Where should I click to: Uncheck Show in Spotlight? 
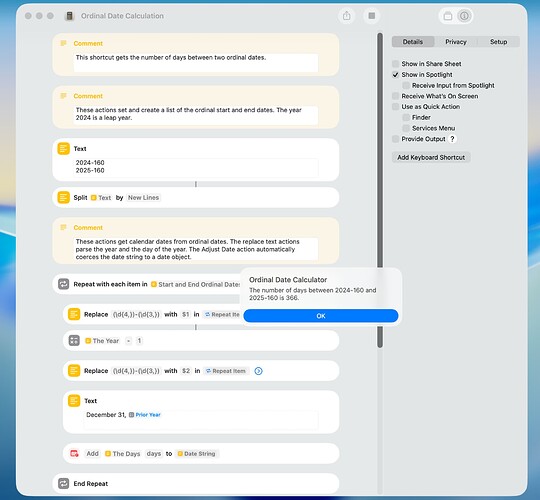click(395, 74)
